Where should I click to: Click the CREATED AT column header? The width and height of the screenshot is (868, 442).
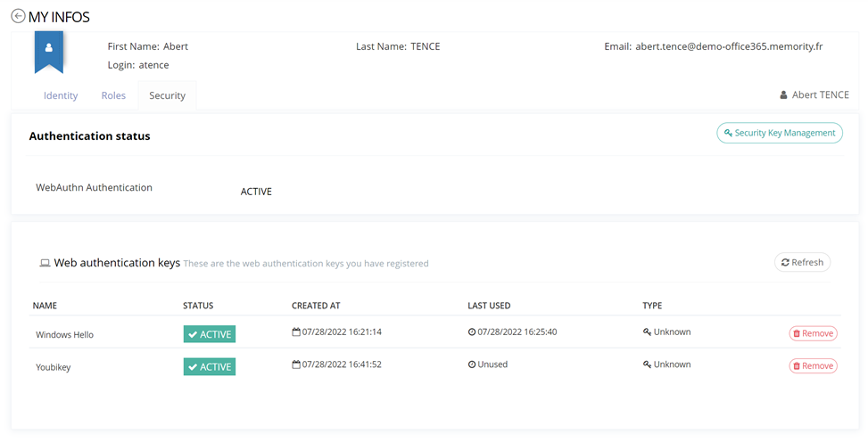pyautogui.click(x=316, y=306)
